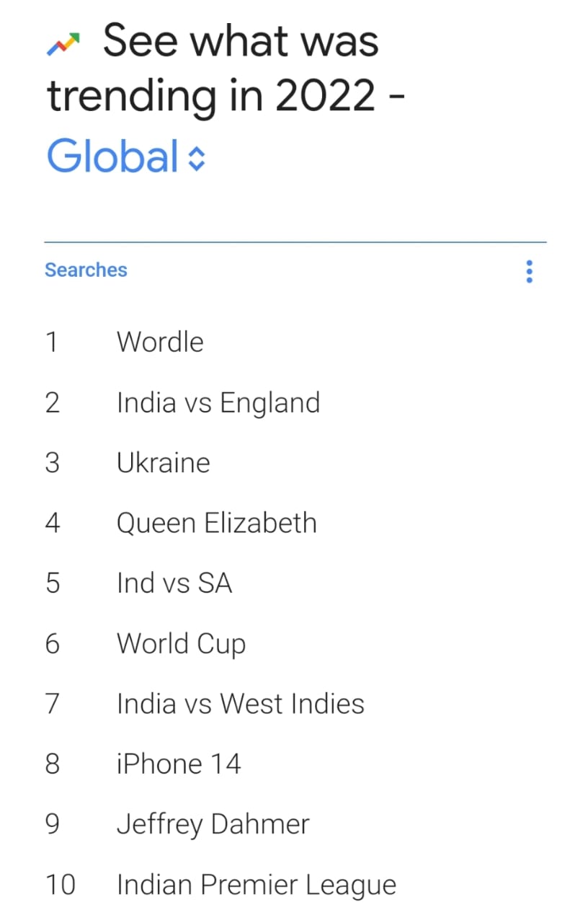This screenshot has width=588, height=923.
Task: Click rank number 1 beside Wordle
Action: click(x=51, y=341)
